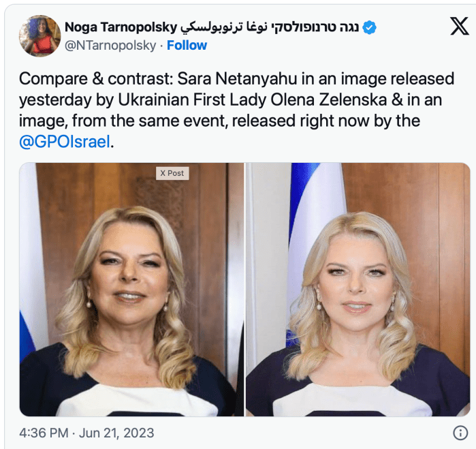The image size is (476, 449).
Task: View the left comparison photo
Action: pyautogui.click(x=131, y=290)
